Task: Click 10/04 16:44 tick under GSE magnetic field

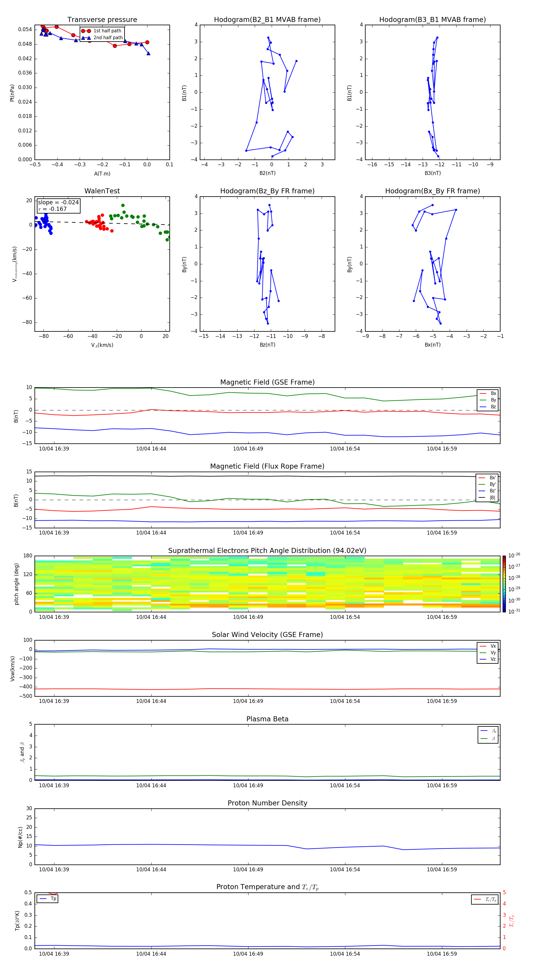Action: point(151,449)
